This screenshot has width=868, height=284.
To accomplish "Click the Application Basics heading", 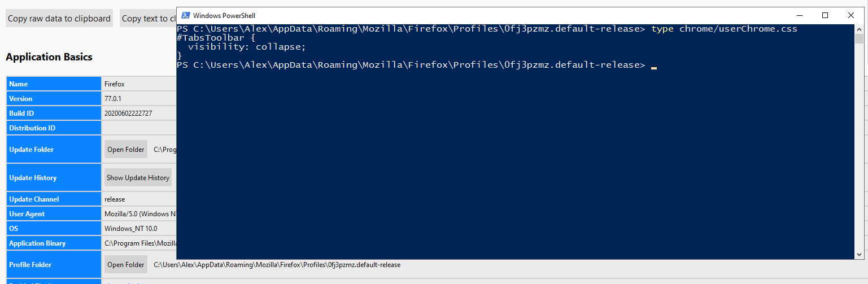I will [49, 56].
